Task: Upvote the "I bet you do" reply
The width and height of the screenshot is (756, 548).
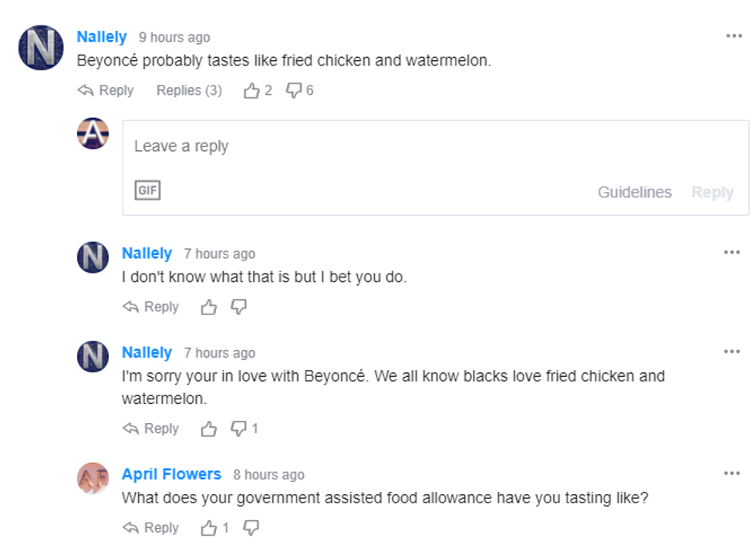Action: [208, 308]
